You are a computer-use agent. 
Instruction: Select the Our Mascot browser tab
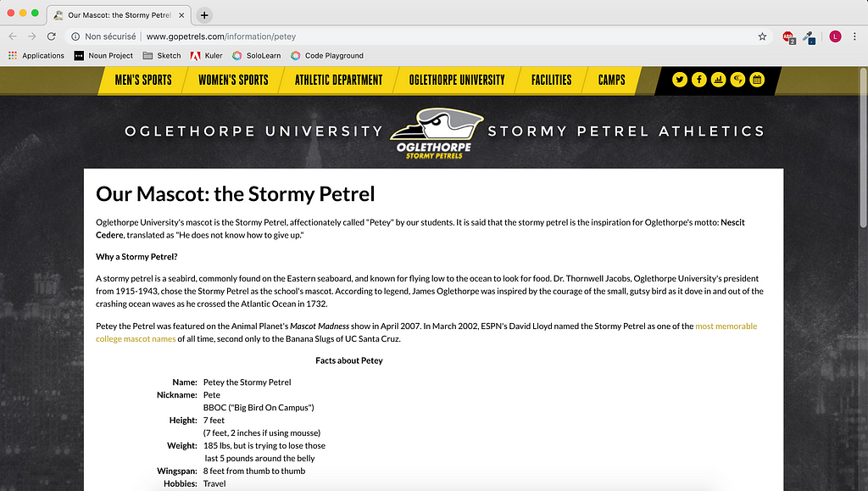tap(119, 15)
